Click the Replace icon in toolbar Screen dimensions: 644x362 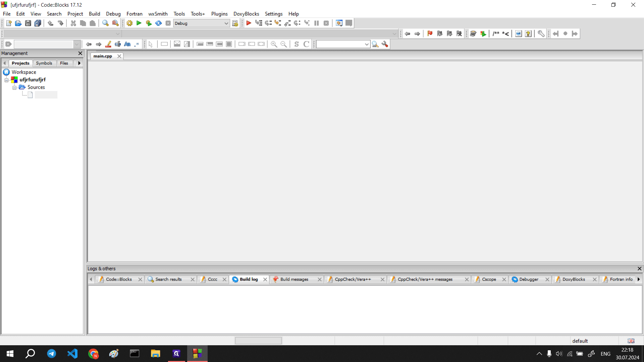[x=115, y=23]
